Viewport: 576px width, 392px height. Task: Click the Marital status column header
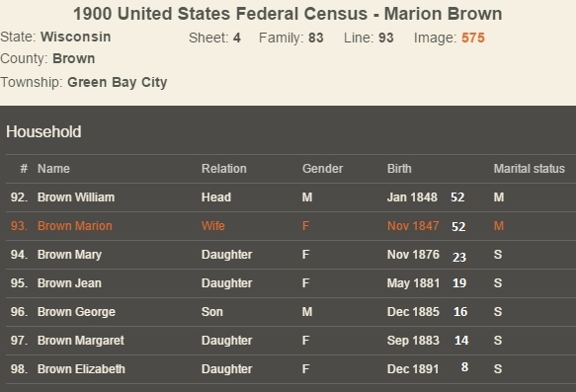coord(530,169)
